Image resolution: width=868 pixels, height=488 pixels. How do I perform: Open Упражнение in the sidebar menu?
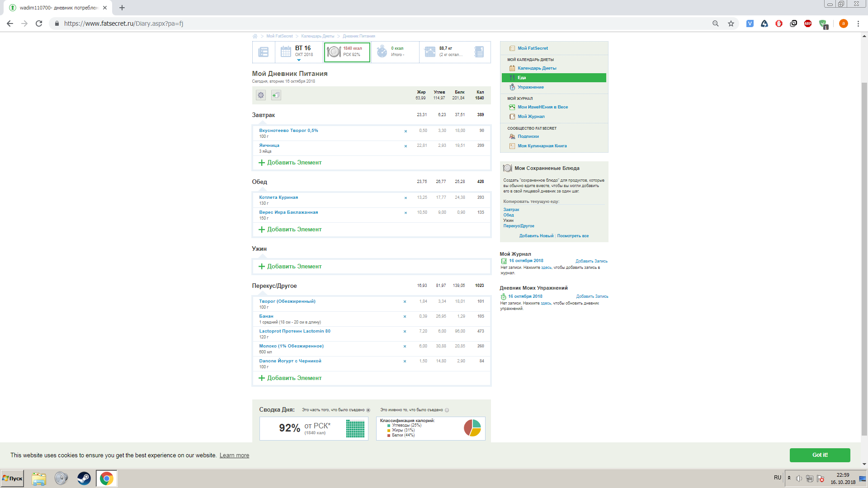[x=531, y=87]
